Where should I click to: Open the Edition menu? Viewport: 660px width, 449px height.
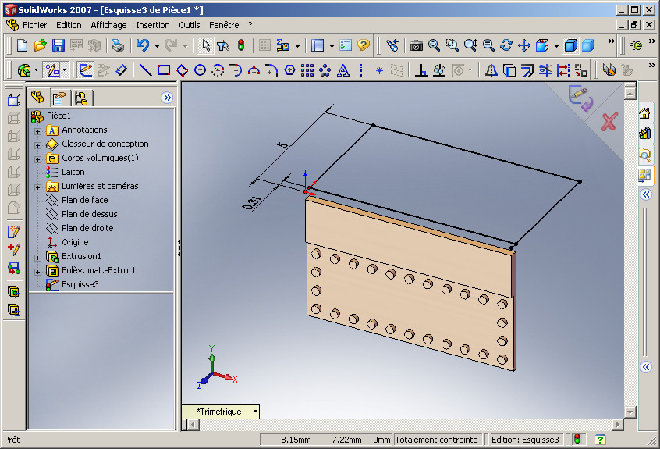(x=69, y=25)
